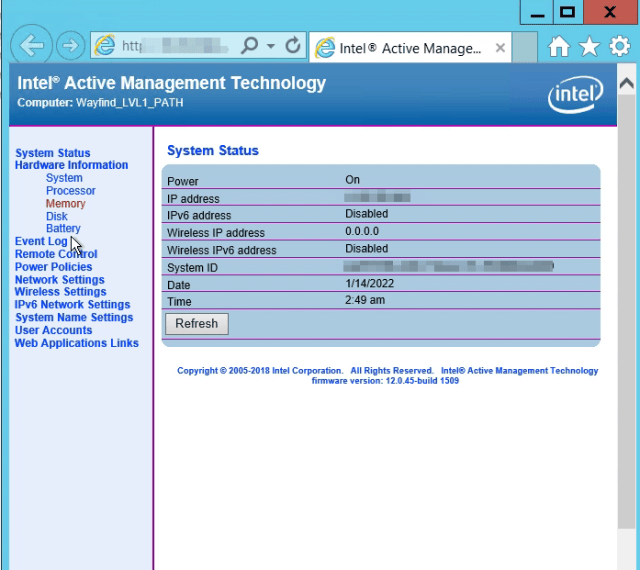
Task: Open User Accounts page
Action: [x=53, y=330]
